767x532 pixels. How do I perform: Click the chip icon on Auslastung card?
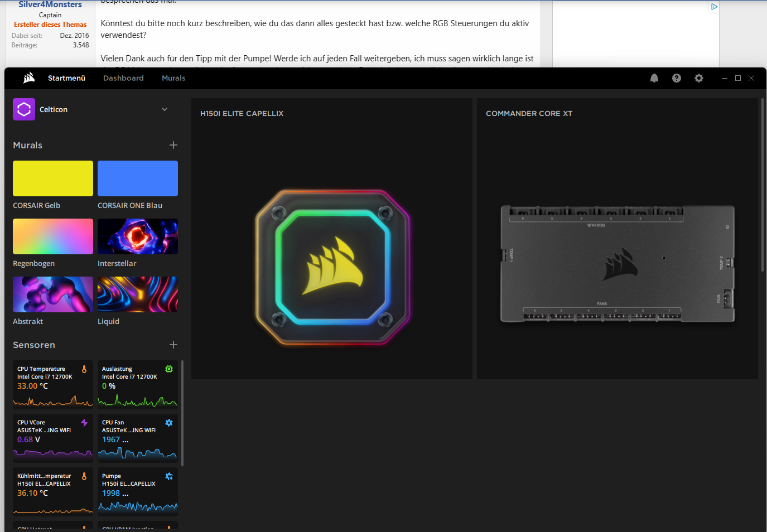tap(169, 369)
